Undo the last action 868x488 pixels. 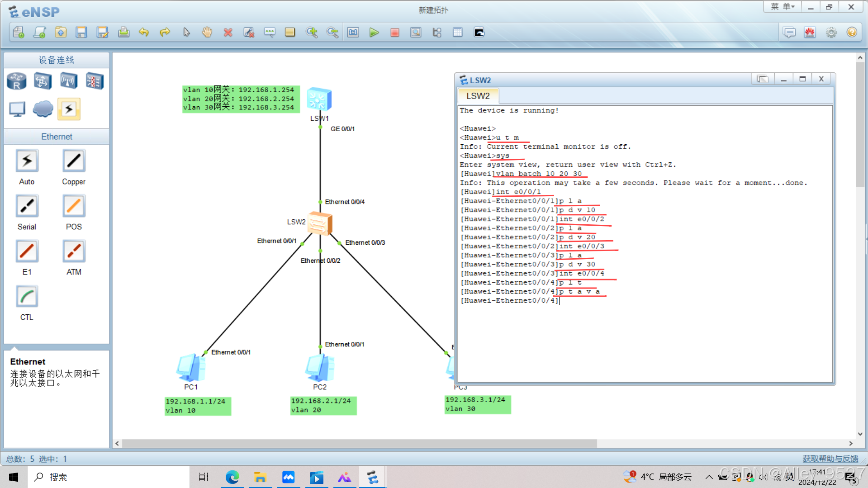coord(144,32)
